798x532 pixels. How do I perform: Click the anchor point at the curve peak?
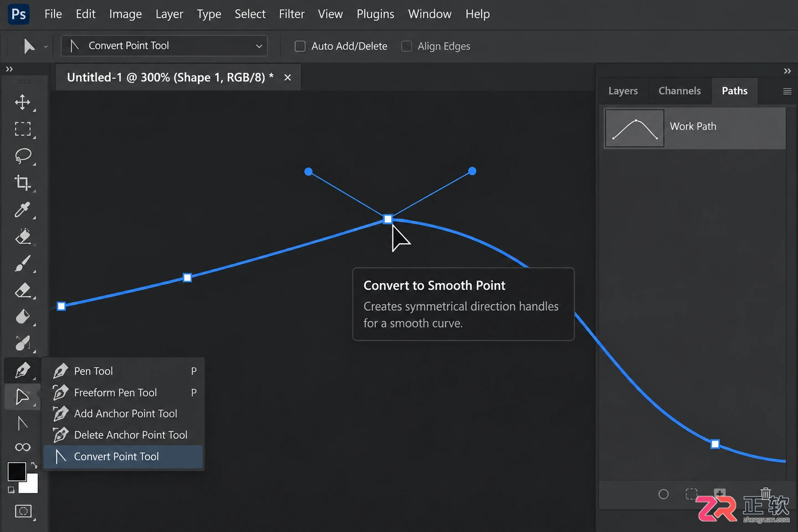(388, 219)
